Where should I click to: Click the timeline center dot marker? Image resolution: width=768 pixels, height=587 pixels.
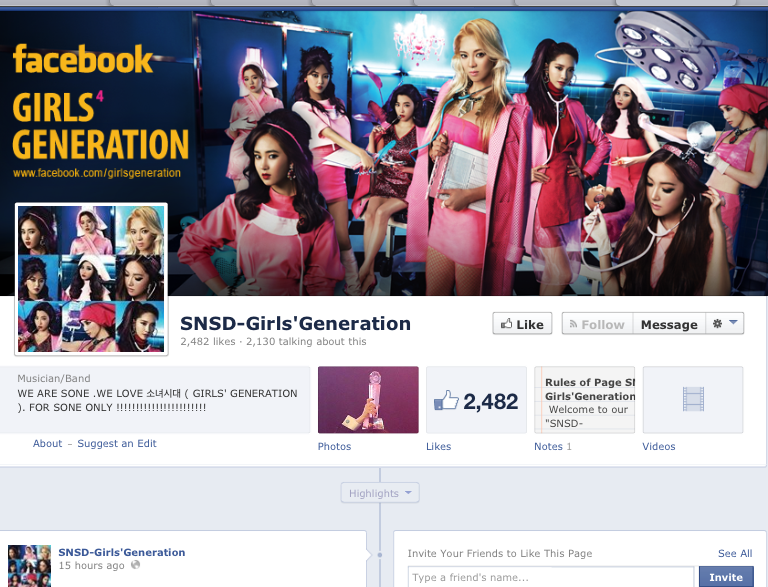380,555
